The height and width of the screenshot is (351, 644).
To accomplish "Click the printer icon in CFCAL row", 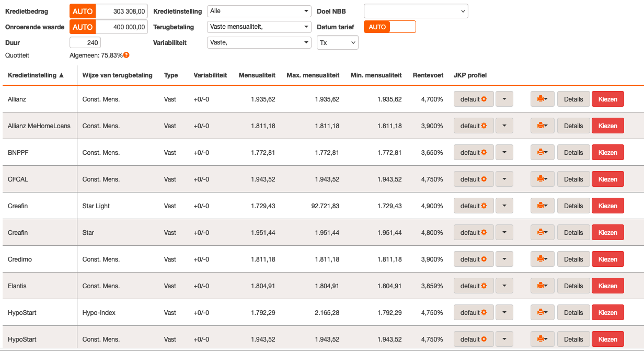I will click(542, 179).
